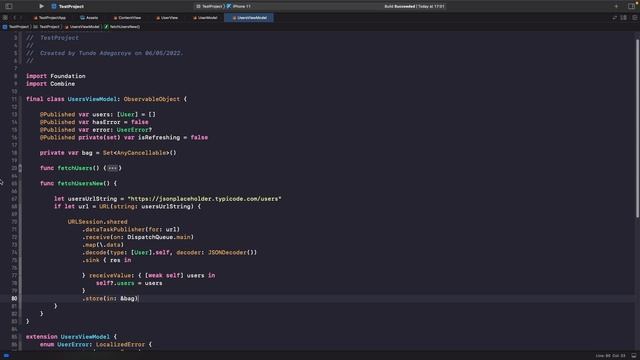Switch to the UserModel tab
Image resolution: width=640 pixels, height=360 pixels.
click(205, 18)
